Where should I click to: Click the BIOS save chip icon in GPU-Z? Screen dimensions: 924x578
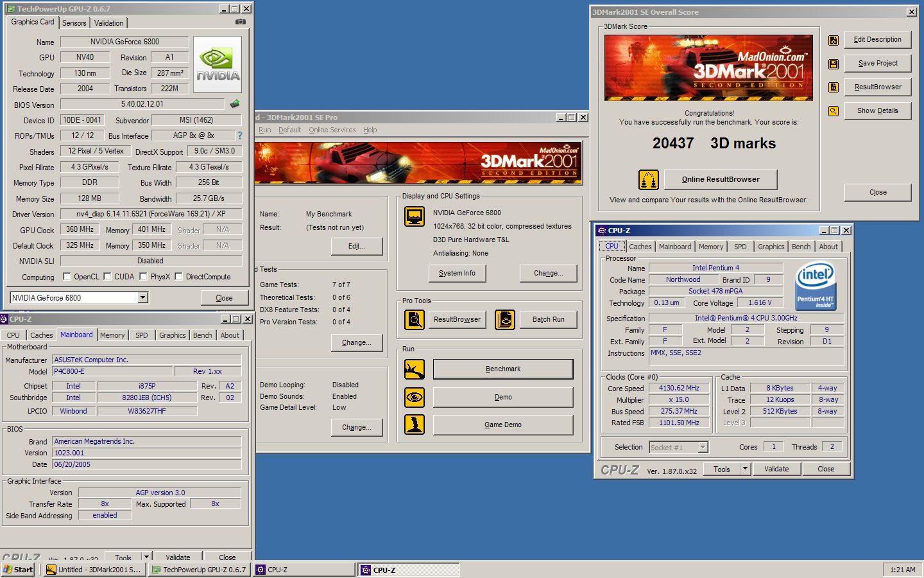(235, 104)
